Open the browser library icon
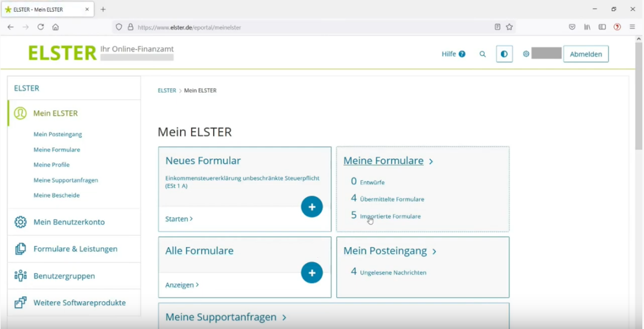This screenshot has width=644, height=329. pyautogui.click(x=587, y=27)
